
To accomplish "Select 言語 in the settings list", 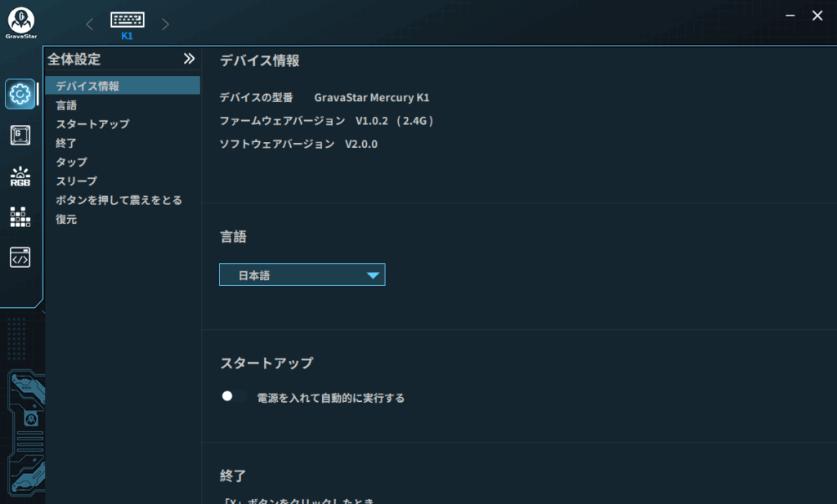I will point(66,105).
